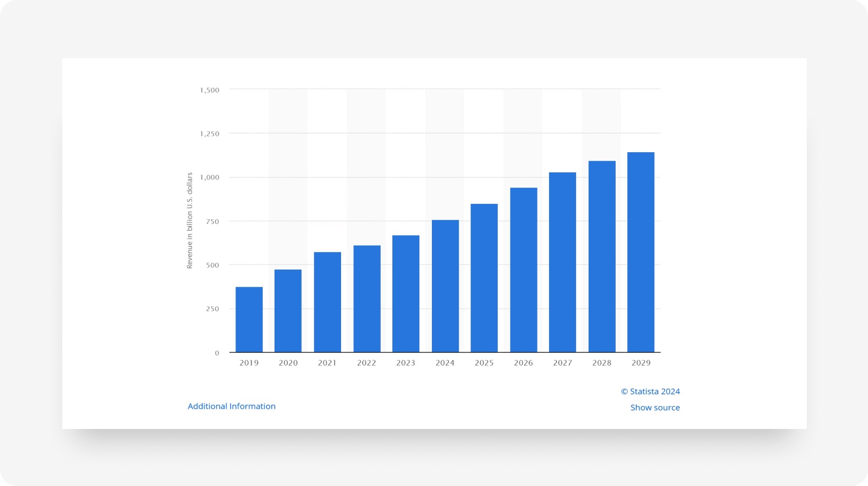This screenshot has height=486, width=868.
Task: Select the 2029 axis label
Action: 640,363
